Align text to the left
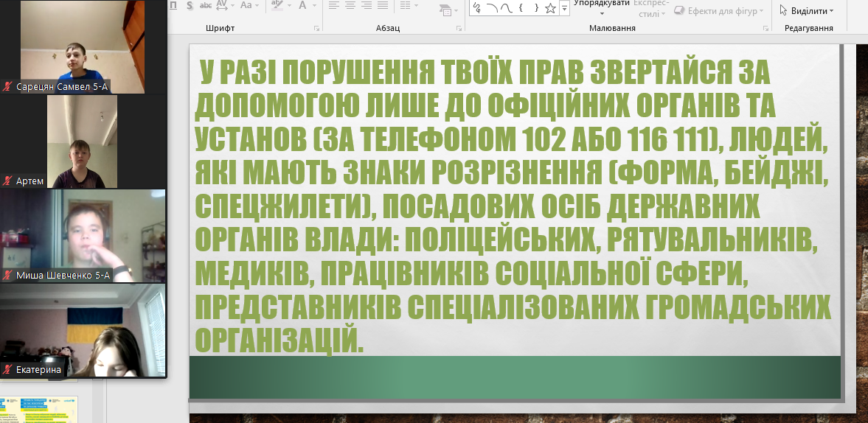Viewport: 868px width, 423px height. tap(333, 5)
